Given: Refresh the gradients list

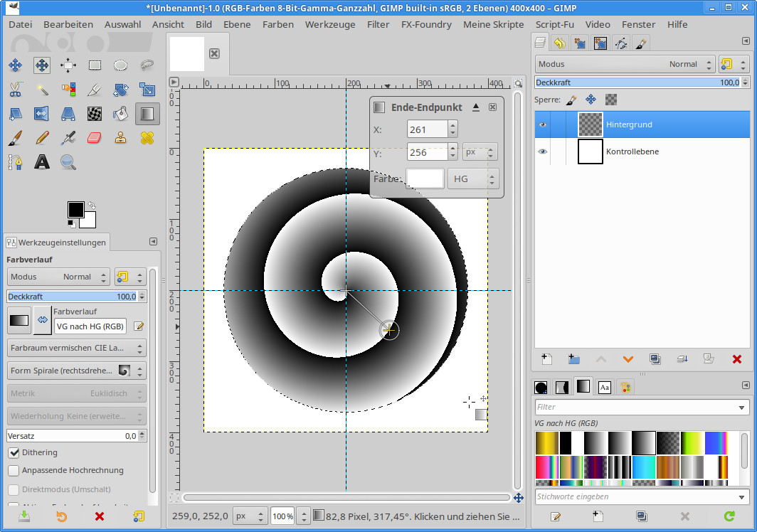Looking at the screenshot, I should tap(729, 516).
